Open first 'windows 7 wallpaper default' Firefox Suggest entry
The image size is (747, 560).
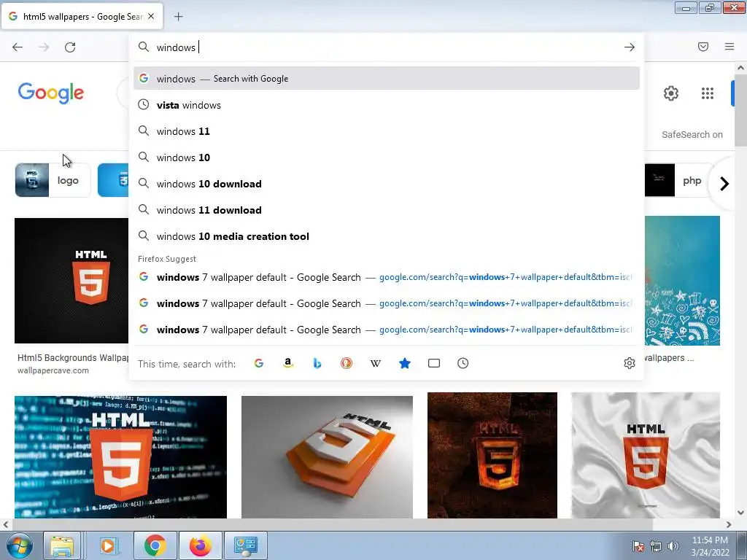coord(387,277)
